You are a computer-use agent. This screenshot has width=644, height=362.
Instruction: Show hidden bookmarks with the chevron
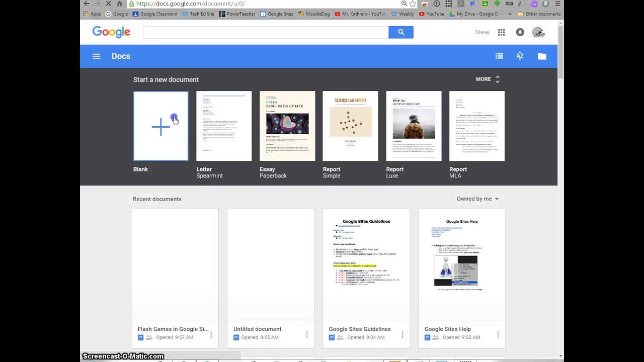pyautogui.click(x=510, y=14)
